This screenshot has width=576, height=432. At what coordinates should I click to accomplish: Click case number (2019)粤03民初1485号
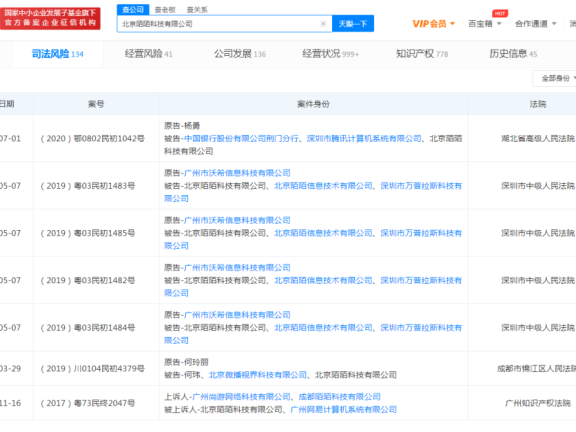pyautogui.click(x=87, y=233)
